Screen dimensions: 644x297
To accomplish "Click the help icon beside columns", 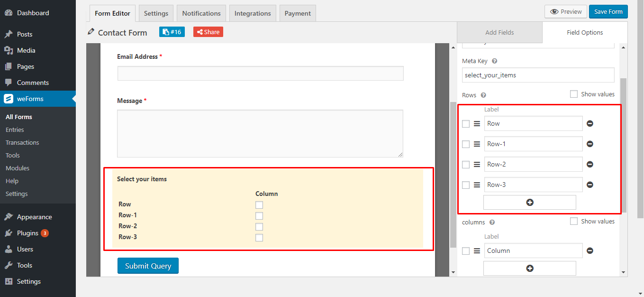I will (491, 222).
